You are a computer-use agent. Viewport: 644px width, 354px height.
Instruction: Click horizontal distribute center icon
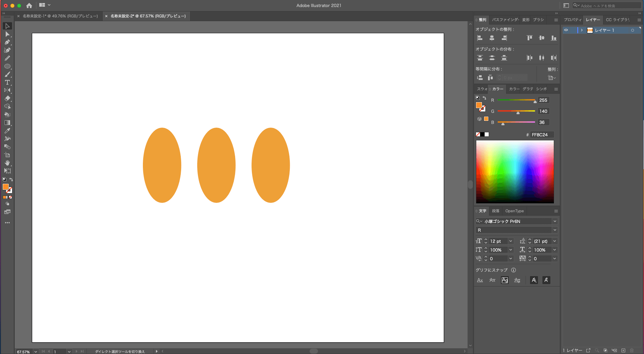coord(542,58)
